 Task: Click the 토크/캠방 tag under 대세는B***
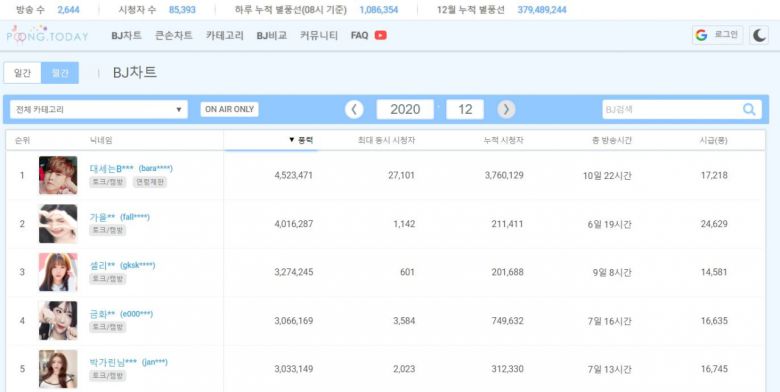point(107,182)
